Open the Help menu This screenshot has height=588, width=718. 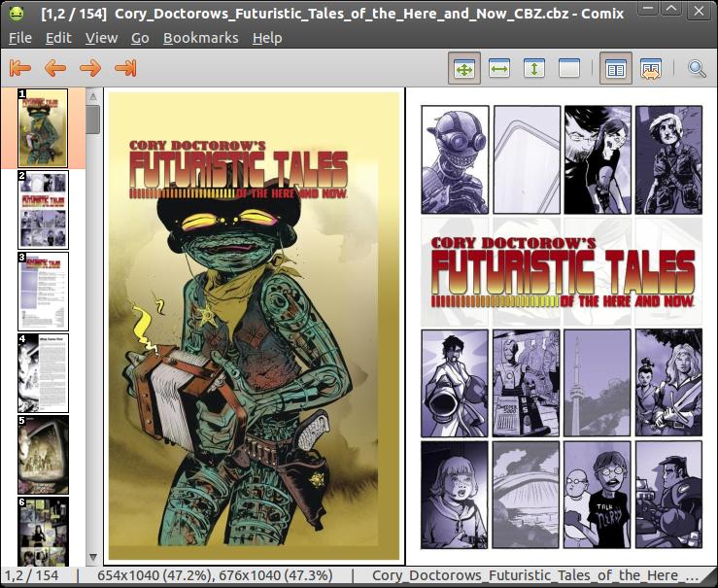(267, 38)
